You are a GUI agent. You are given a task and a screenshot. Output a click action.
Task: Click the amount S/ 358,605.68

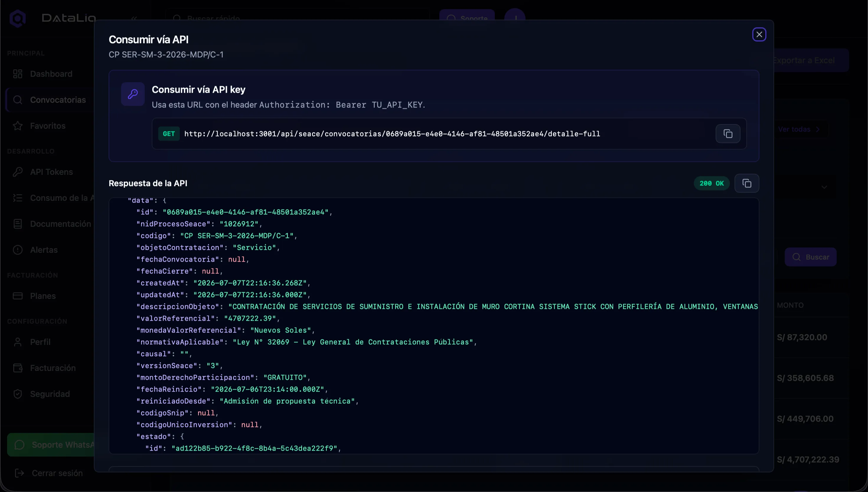tap(805, 378)
